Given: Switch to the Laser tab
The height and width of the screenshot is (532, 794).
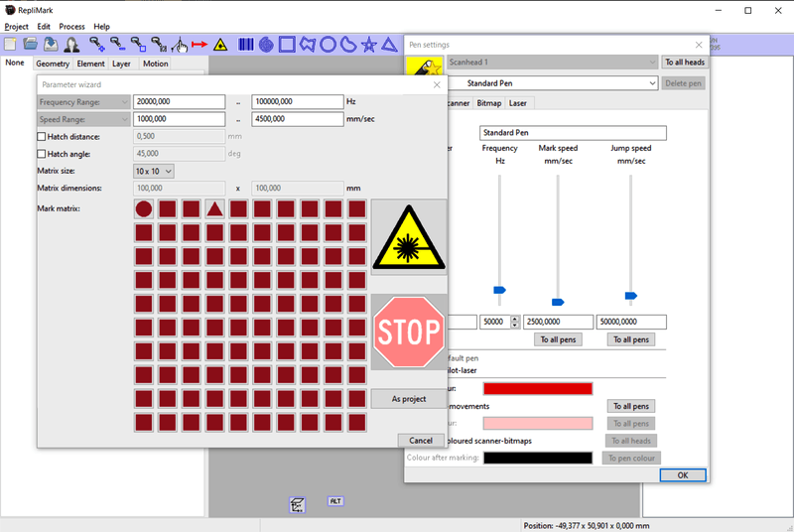Looking at the screenshot, I should tap(518, 102).
